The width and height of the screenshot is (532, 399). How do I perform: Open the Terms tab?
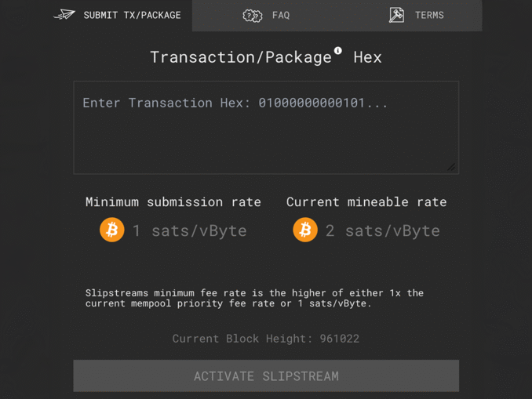tap(417, 16)
